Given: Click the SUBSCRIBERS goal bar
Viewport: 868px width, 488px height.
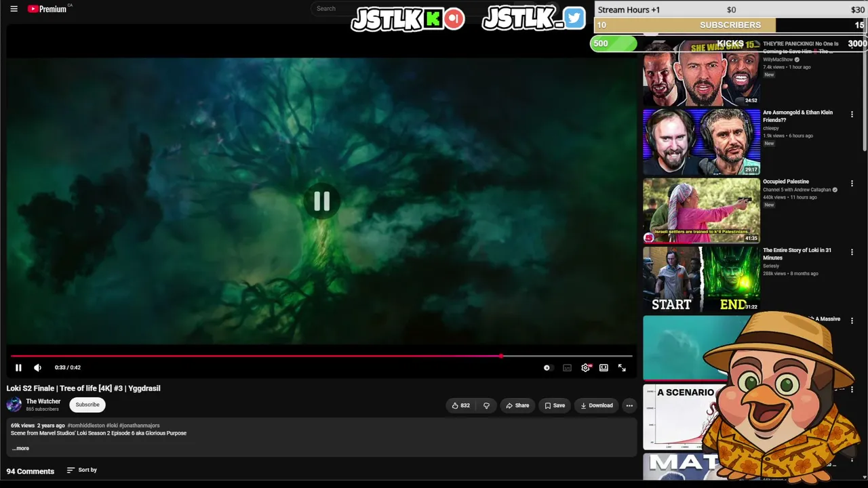Looking at the screenshot, I should (730, 25).
